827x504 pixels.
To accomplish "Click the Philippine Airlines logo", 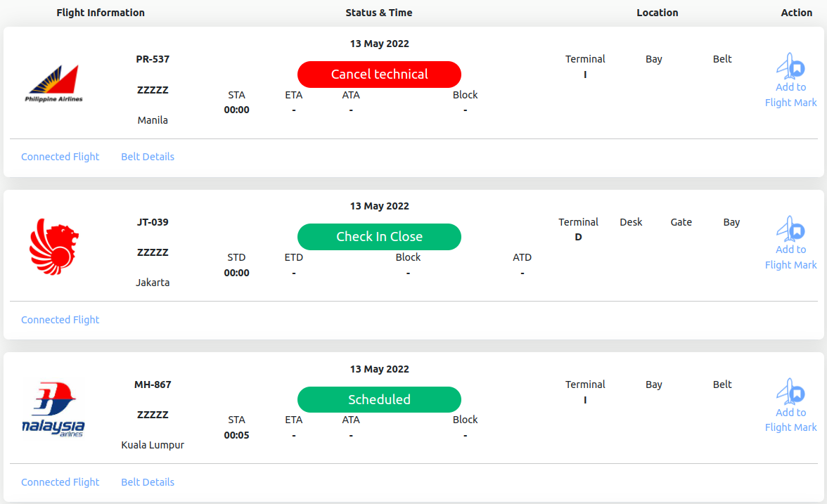I will [53, 84].
